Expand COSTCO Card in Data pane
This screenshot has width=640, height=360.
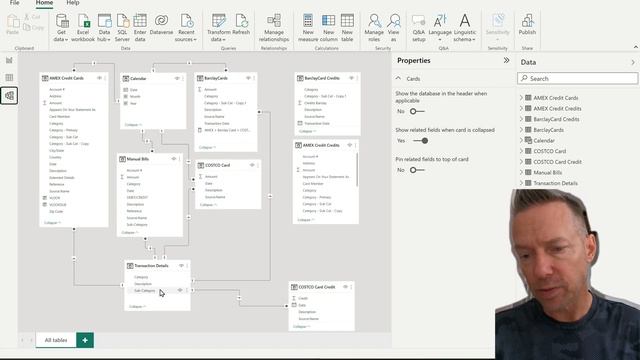[521, 151]
